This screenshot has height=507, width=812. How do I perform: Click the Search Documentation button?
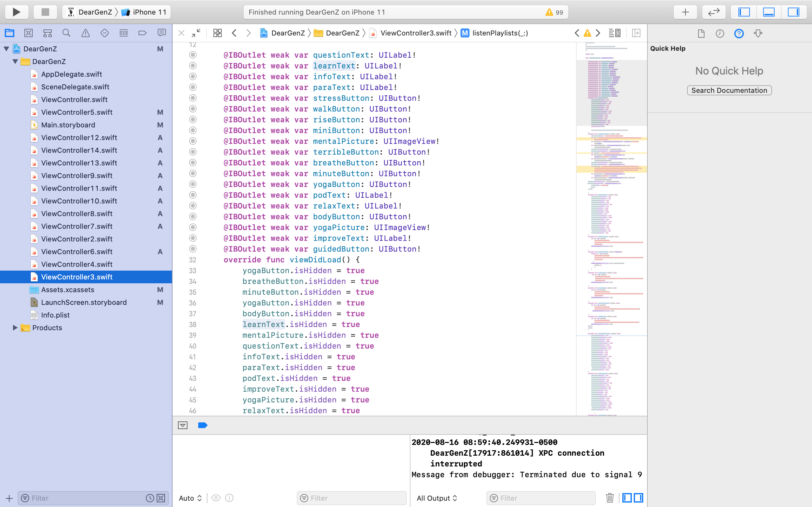[x=729, y=90]
